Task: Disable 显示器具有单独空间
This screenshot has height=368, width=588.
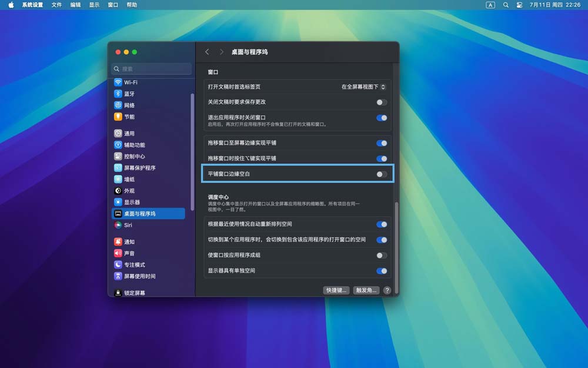Action: 382,271
